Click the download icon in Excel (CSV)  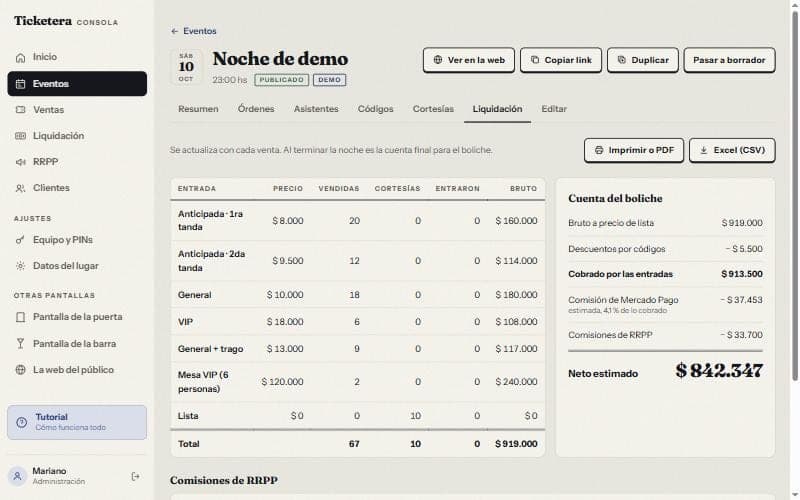[704, 151]
